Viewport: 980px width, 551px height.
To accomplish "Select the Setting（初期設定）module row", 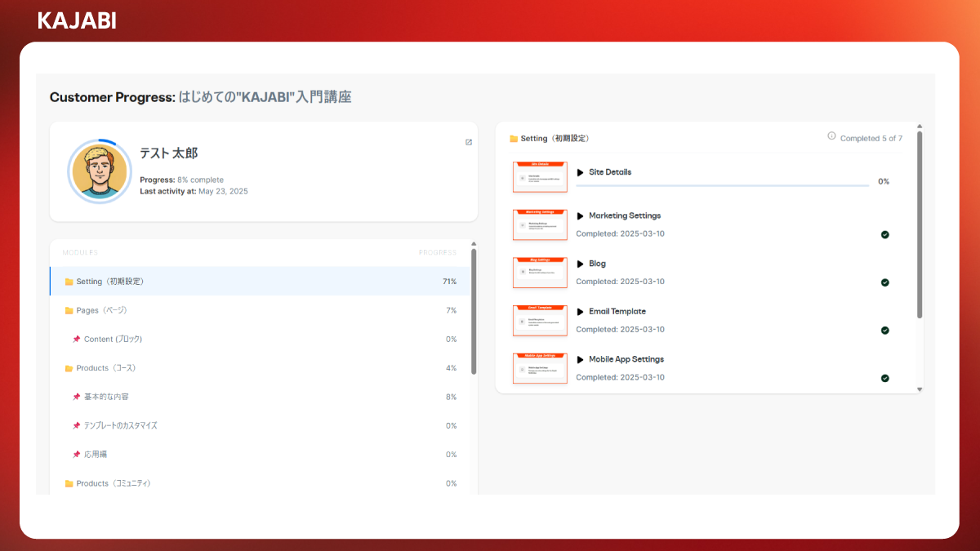I will [260, 282].
